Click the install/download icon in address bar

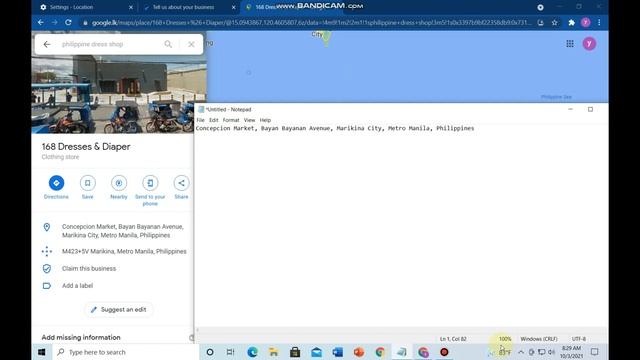[540, 22]
